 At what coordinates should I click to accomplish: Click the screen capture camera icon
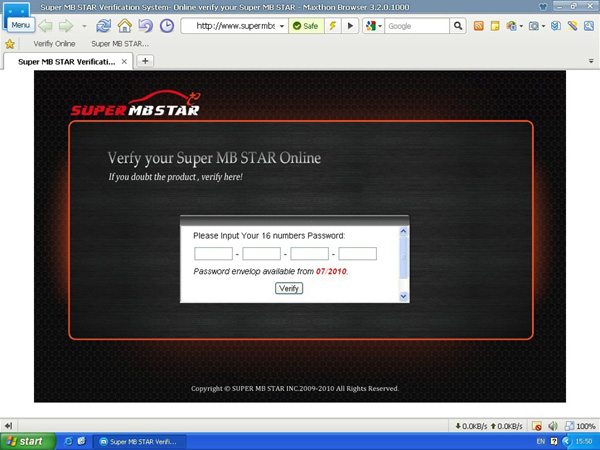tap(533, 26)
